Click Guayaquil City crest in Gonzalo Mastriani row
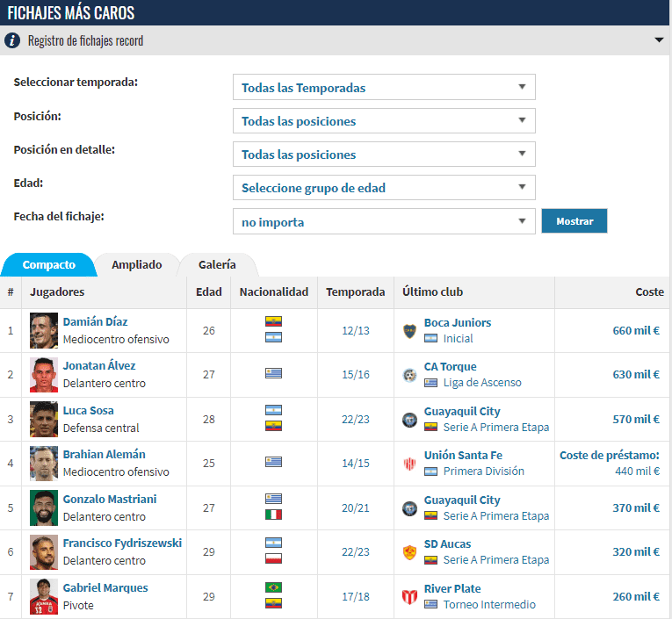The image size is (672, 619). coord(409,508)
